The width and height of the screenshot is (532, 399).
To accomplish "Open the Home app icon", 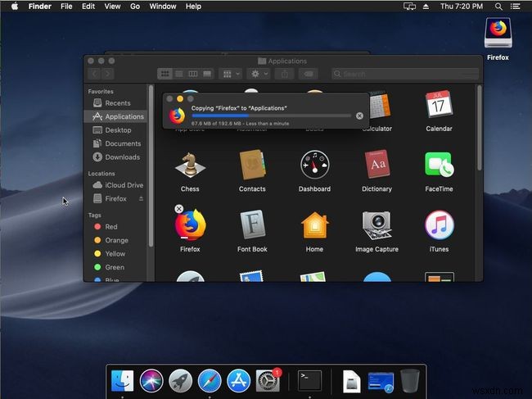I will click(x=314, y=224).
